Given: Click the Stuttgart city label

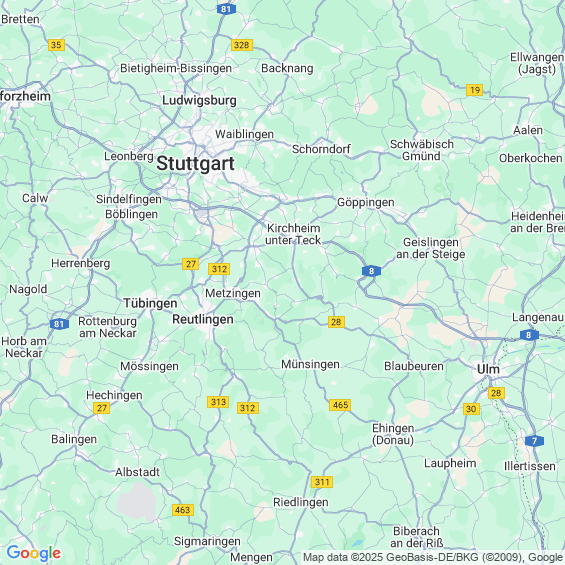Looking at the screenshot, I should 195,164.
